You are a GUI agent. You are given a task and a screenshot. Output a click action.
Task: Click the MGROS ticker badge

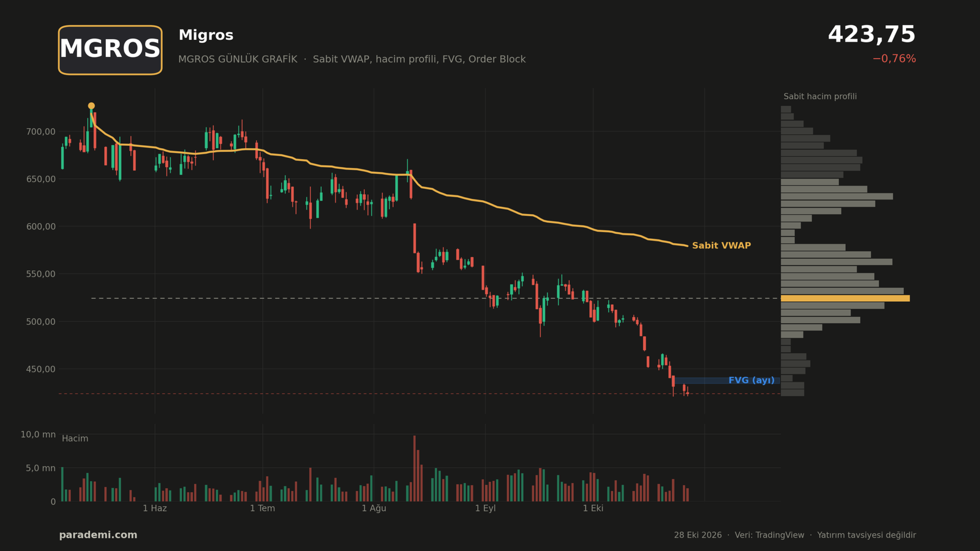click(x=110, y=50)
